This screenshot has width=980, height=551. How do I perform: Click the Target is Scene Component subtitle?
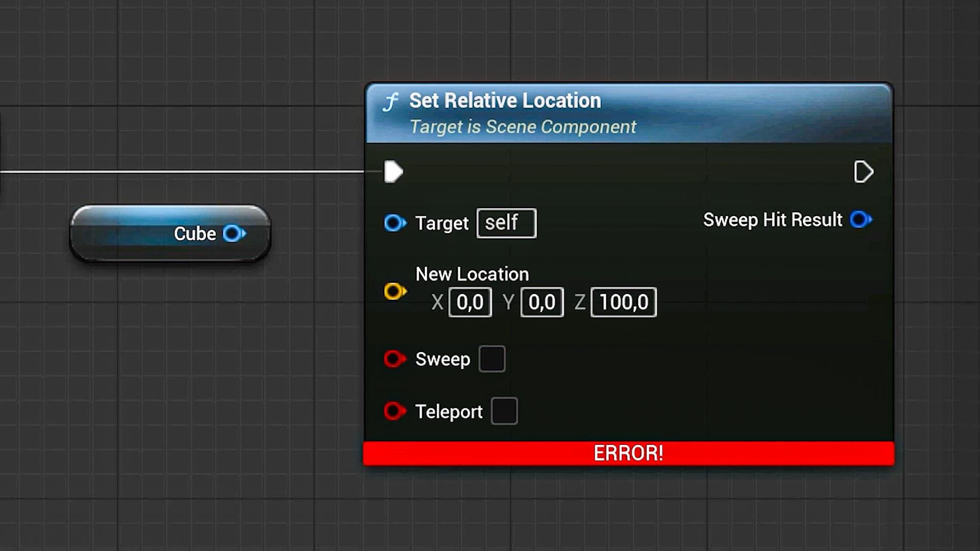523,127
